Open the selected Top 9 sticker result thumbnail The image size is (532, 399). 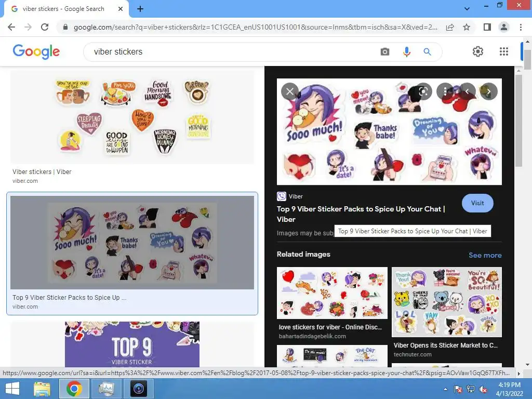[132, 243]
